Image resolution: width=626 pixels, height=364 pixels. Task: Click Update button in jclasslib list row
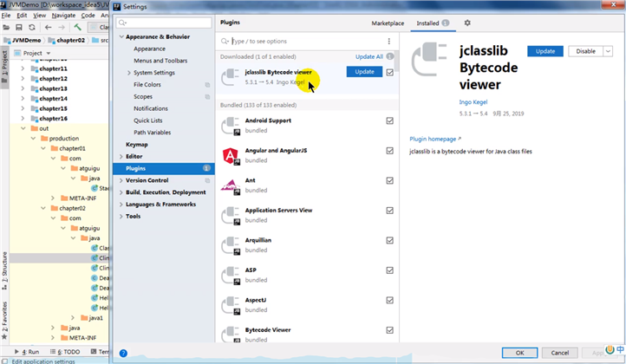tap(364, 72)
